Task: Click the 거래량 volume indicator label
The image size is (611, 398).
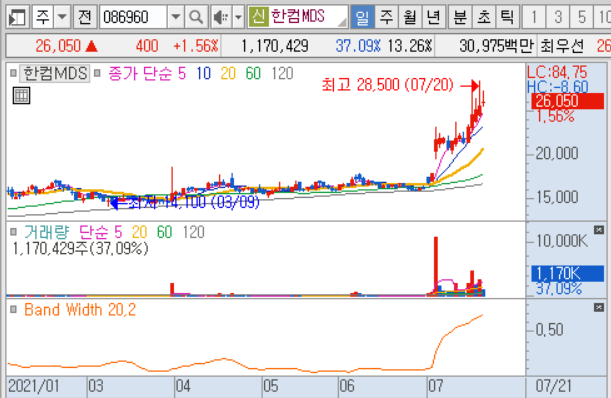Action: pyautogui.click(x=46, y=232)
